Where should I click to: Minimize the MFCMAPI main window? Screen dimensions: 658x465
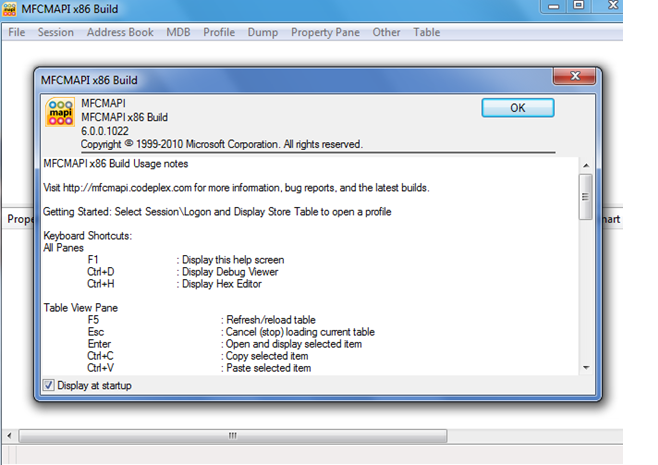[x=554, y=6]
